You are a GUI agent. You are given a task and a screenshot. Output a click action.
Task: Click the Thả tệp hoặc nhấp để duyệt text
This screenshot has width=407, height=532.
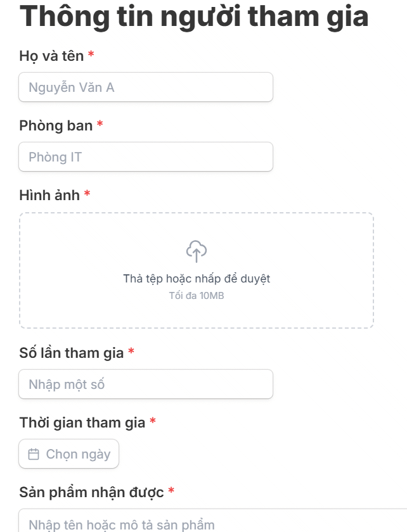[x=197, y=279]
